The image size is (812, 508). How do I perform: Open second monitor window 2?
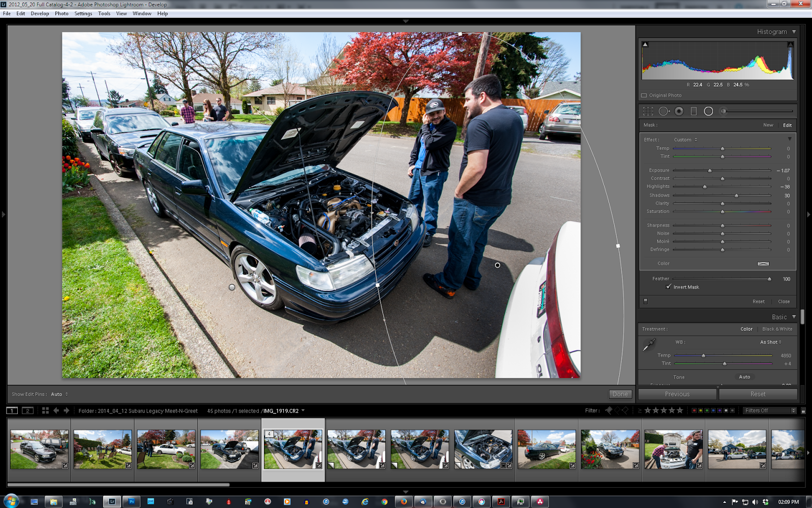[28, 410]
